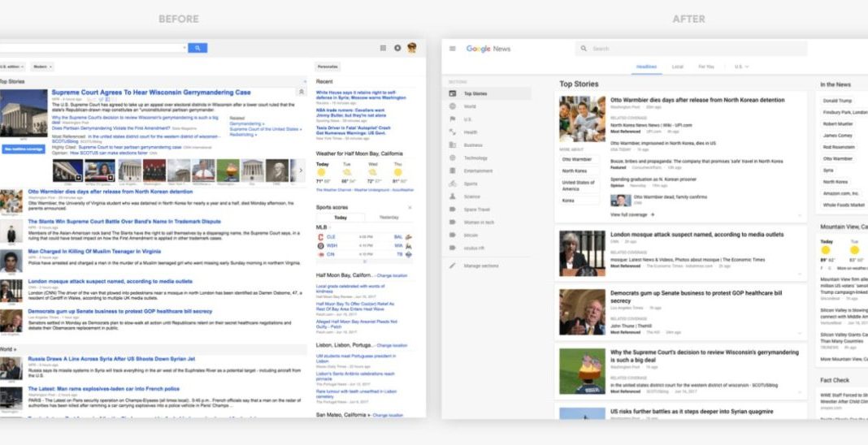The image size is (868, 445).
Task: Click the Space Travel label icon
Action: click(452, 209)
